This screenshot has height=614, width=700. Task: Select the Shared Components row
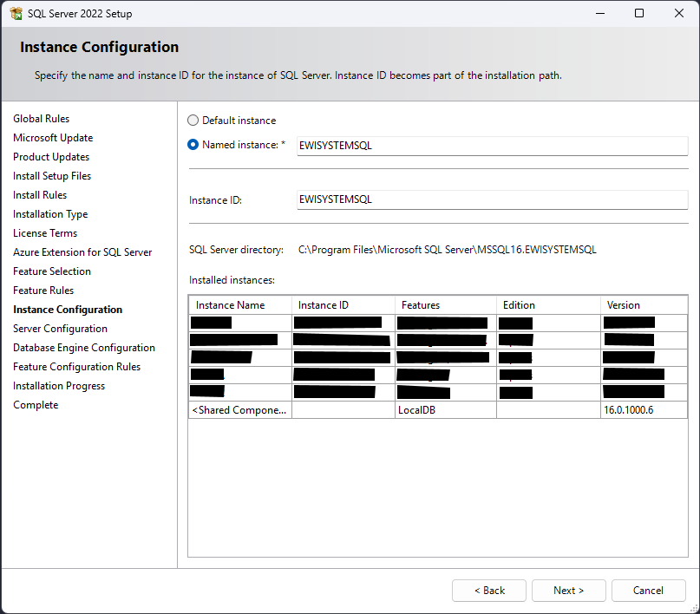239,410
